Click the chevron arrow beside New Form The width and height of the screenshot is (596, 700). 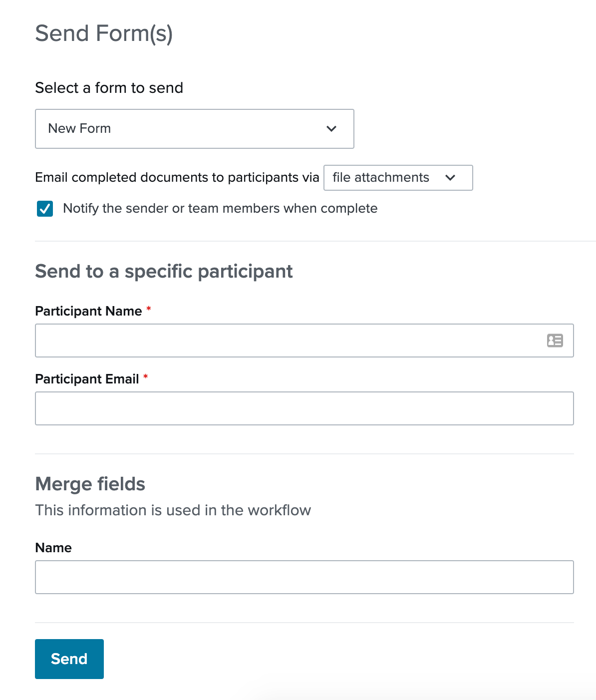[331, 129]
